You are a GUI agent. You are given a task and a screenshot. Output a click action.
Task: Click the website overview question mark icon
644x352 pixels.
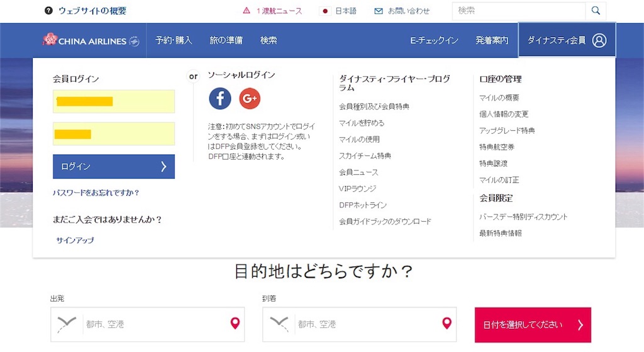pos(49,11)
